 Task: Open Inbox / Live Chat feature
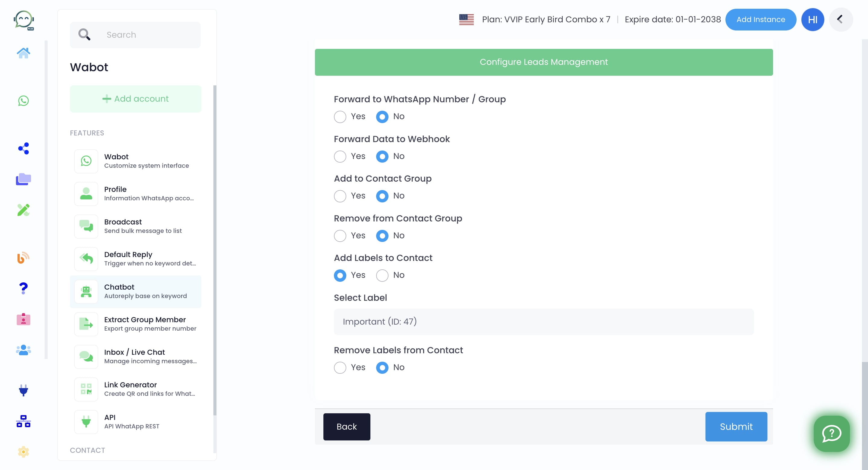pyautogui.click(x=135, y=357)
